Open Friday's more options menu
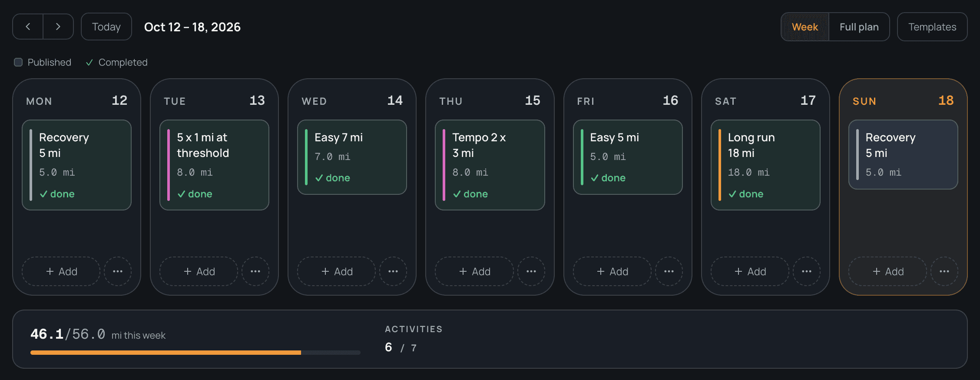Screen dimensions: 980x380 pos(669,271)
